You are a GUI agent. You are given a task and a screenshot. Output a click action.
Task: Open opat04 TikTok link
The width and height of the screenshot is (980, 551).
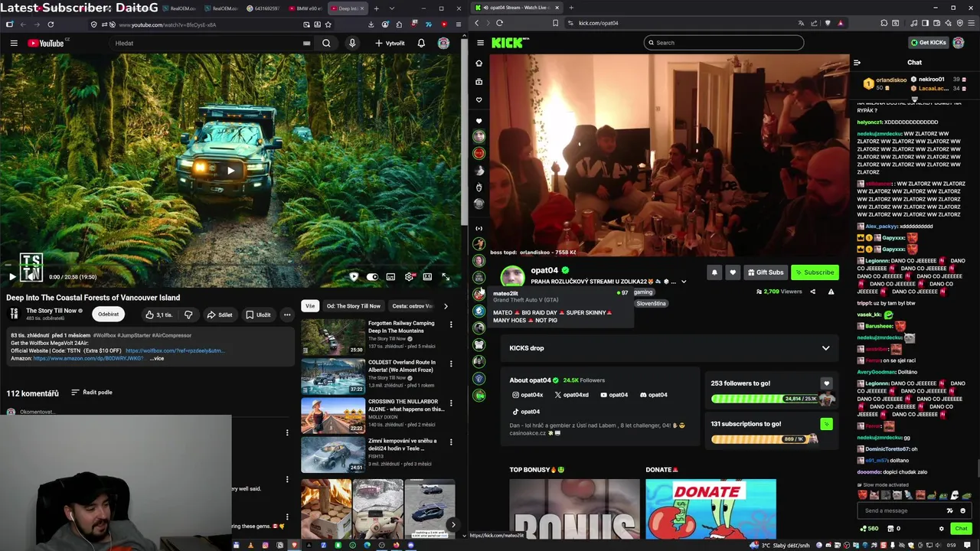pyautogui.click(x=526, y=412)
